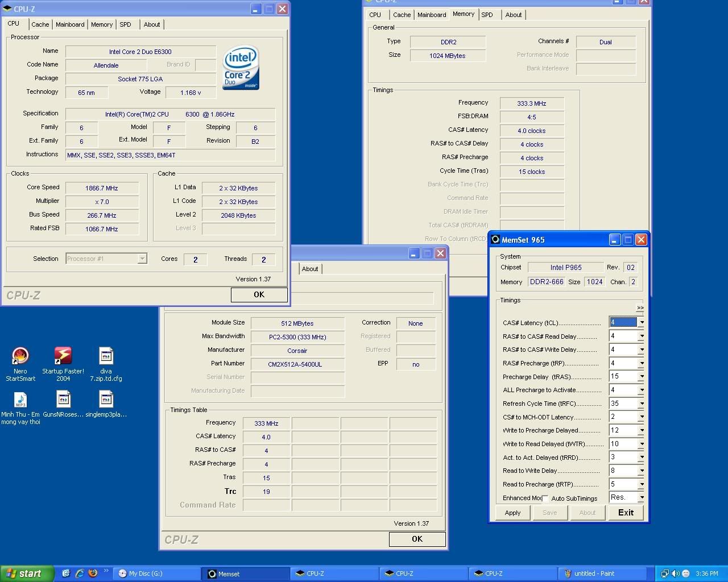Viewport: 728px width, 582px height.
Task: Open Startup Faster! 2004 desktop icon
Action: 63,364
